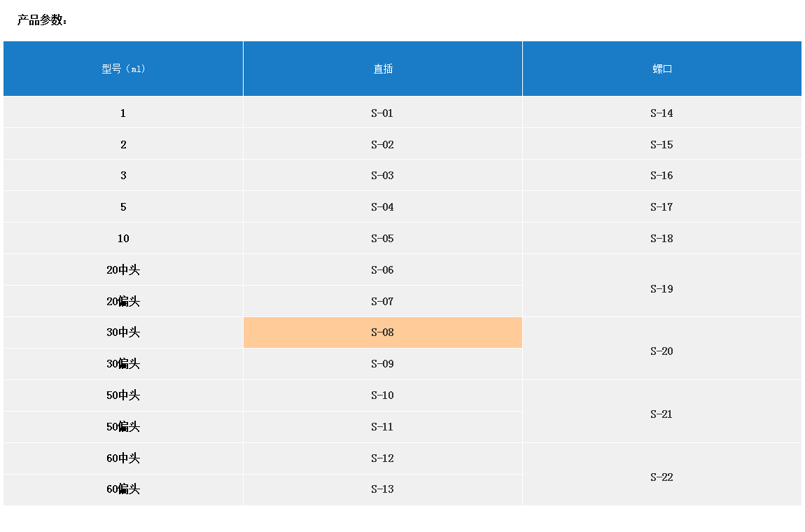This screenshot has height=532, width=805.
Task: Click the 50中头 row label
Action: (123, 395)
